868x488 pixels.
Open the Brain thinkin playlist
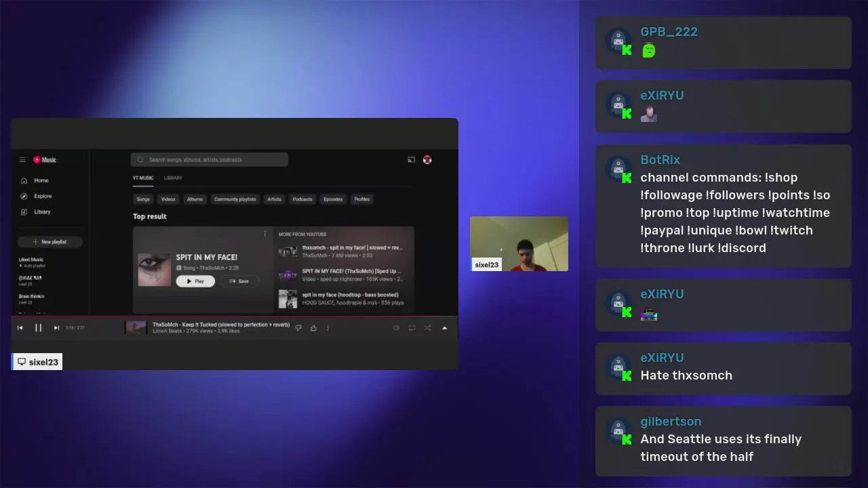point(31,299)
